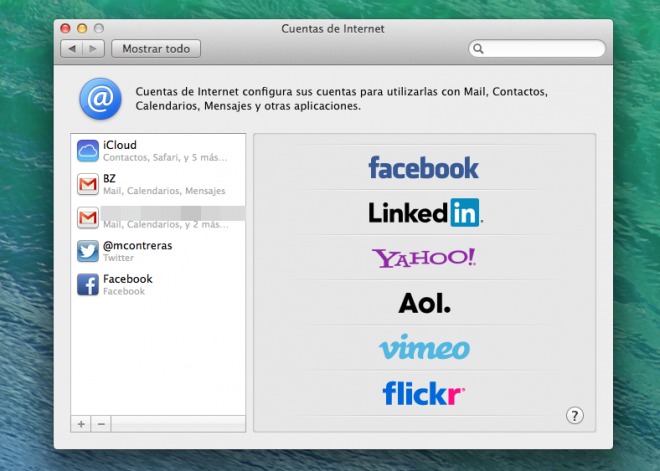Click 'Mail, Calendarios, y 2 más…' subtitle

pyautogui.click(x=166, y=225)
